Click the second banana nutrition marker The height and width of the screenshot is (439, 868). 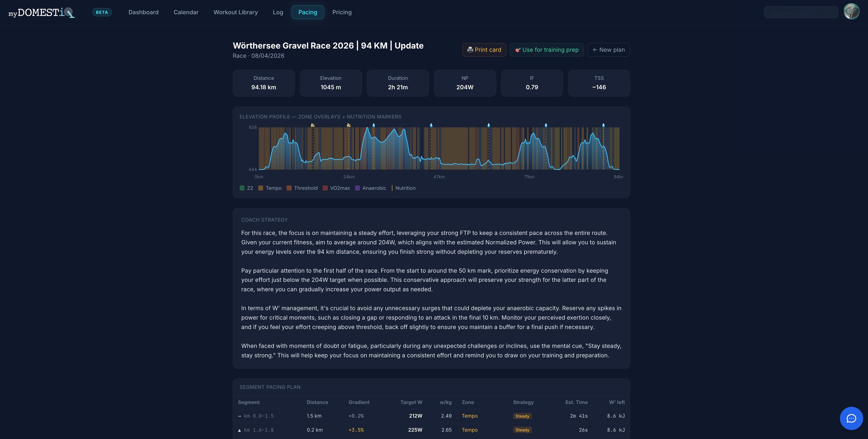[x=349, y=125]
